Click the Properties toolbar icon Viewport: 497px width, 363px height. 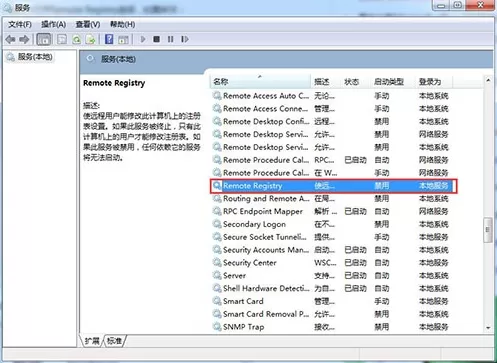(x=62, y=39)
